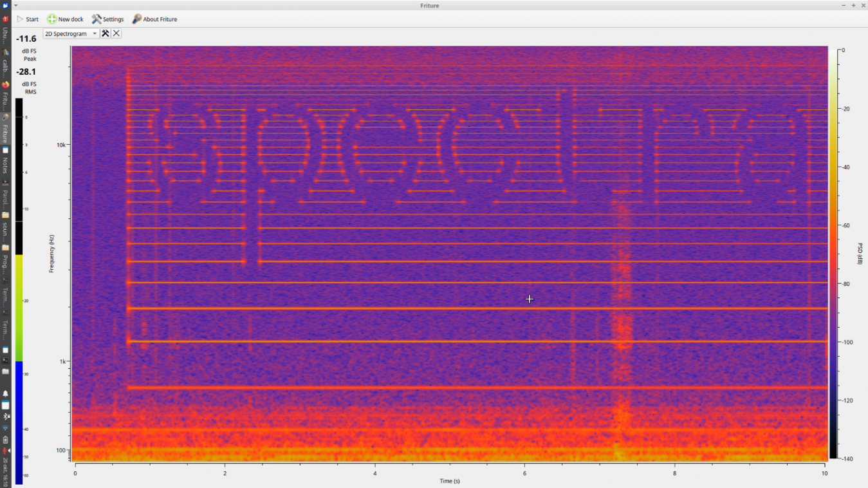This screenshot has width=868, height=488.
Task: Open the window menu arrow at top-left
Action: (14, 5)
